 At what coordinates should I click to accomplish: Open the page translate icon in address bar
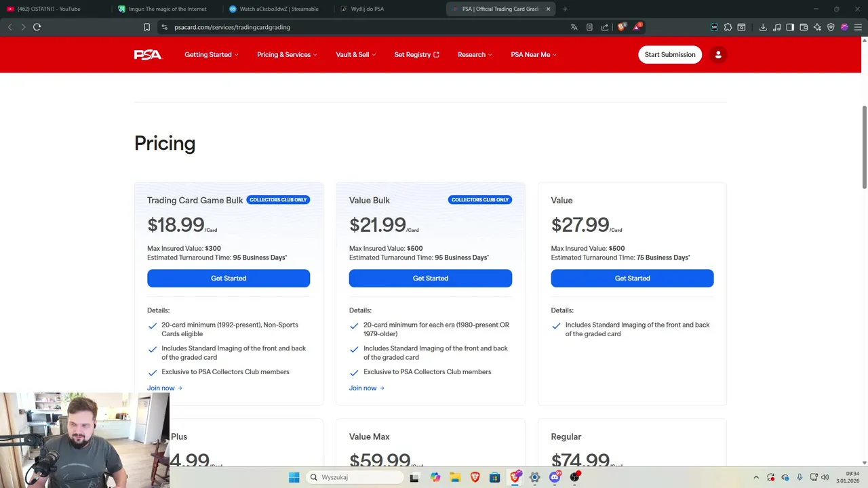(x=574, y=27)
